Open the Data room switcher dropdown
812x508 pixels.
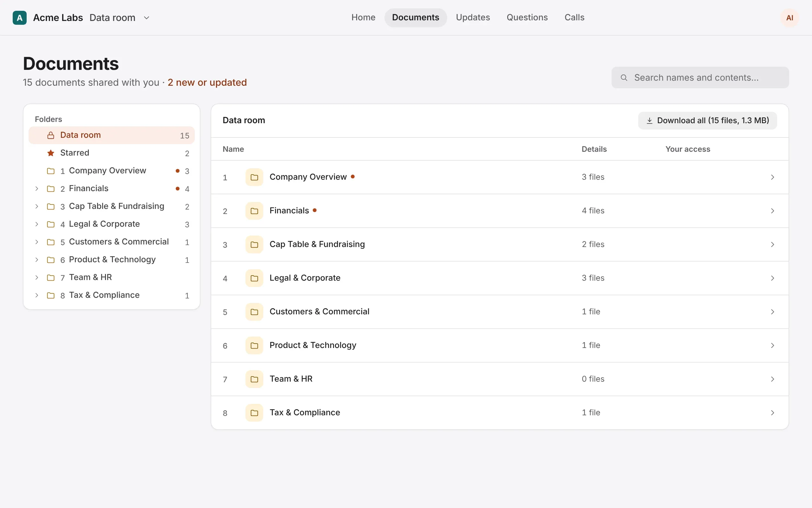(147, 17)
